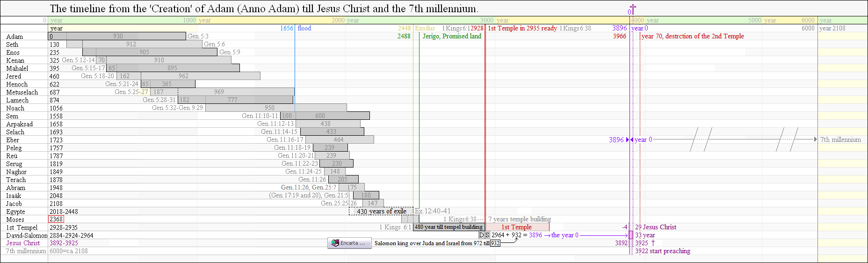Click the boxed number 932

click(495, 243)
